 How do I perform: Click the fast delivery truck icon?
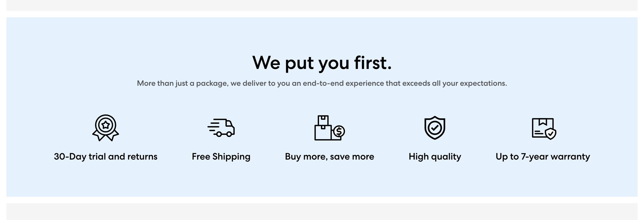[x=221, y=128]
